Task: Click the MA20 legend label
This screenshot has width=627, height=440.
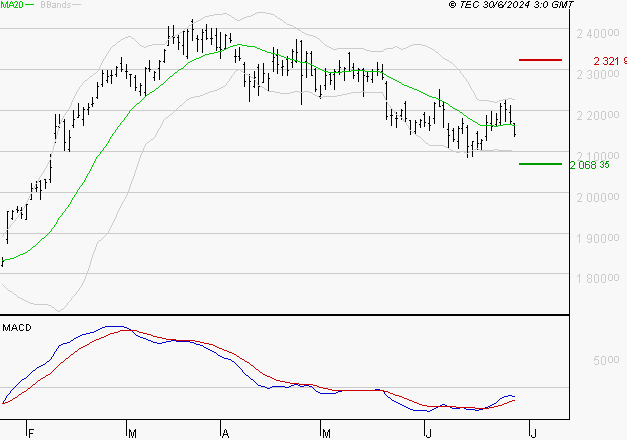Action: coord(12,5)
